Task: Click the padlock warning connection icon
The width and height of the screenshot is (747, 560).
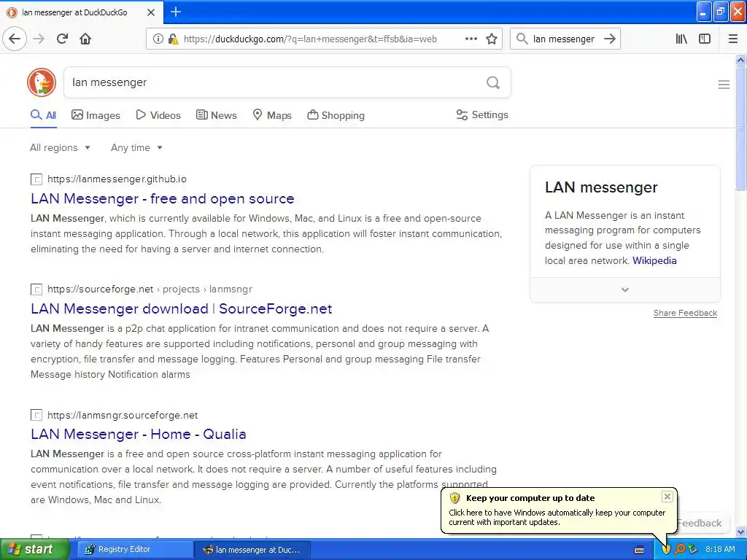Action: (173, 39)
